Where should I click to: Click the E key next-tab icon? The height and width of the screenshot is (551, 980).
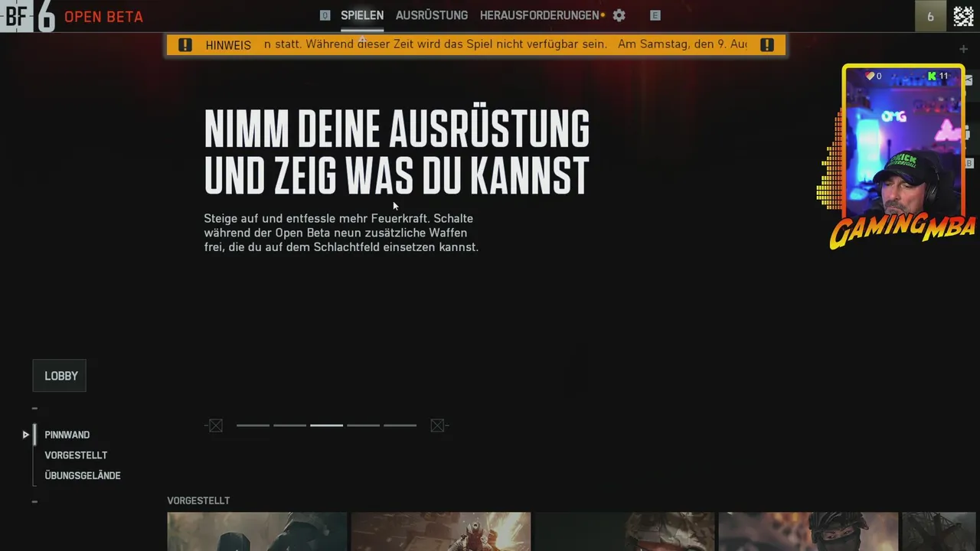pyautogui.click(x=655, y=15)
